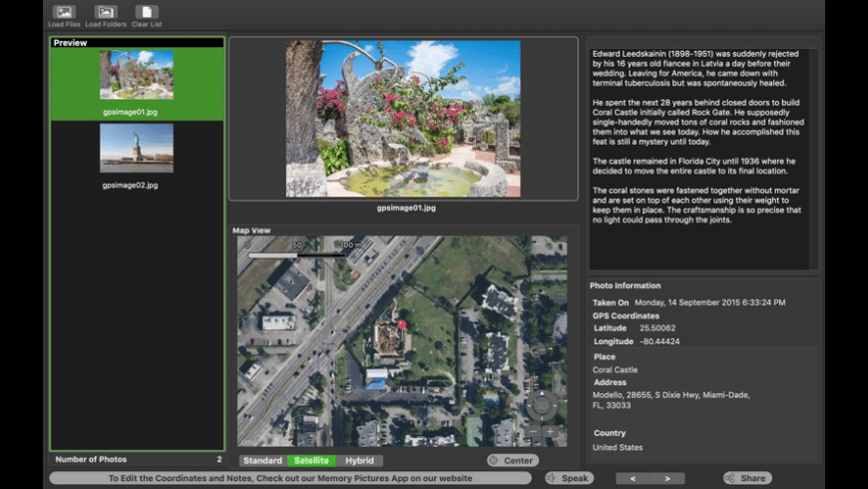The width and height of the screenshot is (868, 489).
Task: Click the gpsimage01.jpg caption under preview image
Action: [x=406, y=208]
